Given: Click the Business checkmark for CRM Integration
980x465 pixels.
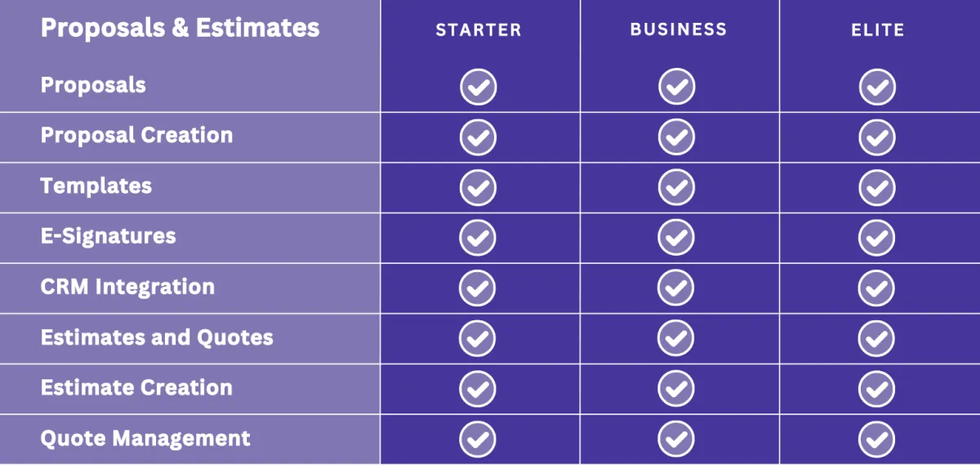Looking at the screenshot, I should 677,288.
